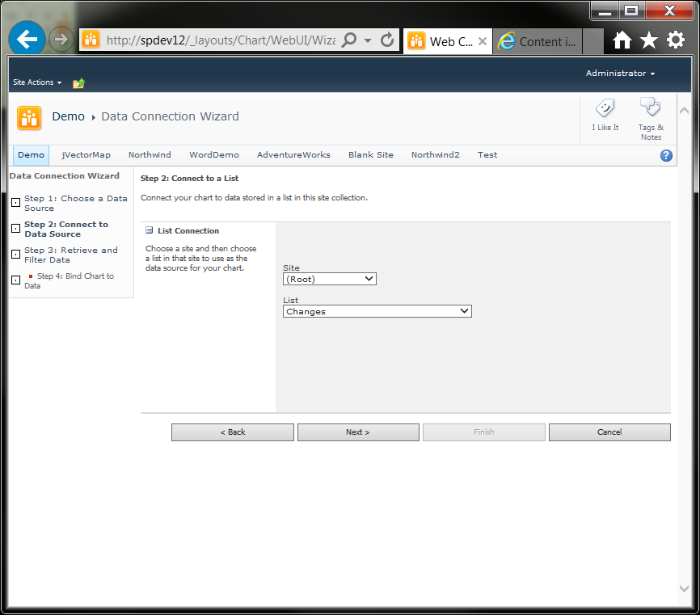This screenshot has height=615, width=700.
Task: Click the box icon beside Step 4
Action: click(x=15, y=280)
